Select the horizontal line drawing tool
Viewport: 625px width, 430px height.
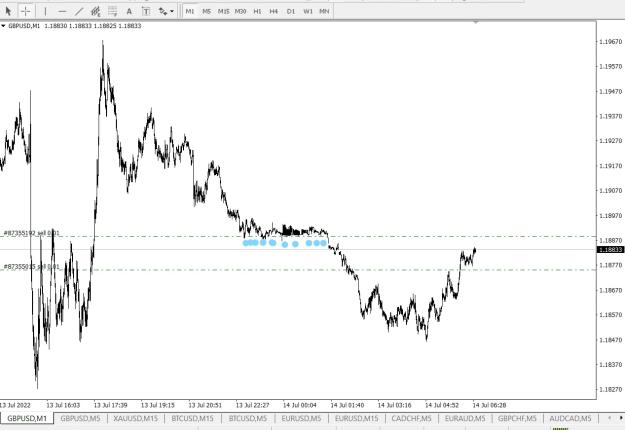point(62,11)
